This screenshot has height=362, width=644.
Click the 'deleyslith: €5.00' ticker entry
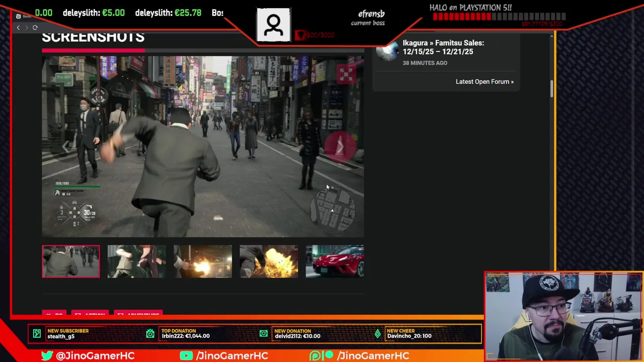[x=94, y=13]
